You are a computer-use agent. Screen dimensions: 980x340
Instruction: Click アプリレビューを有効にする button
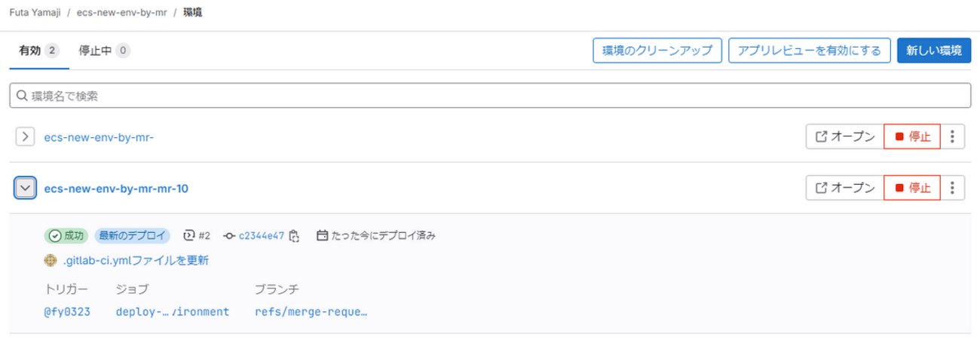tap(810, 51)
